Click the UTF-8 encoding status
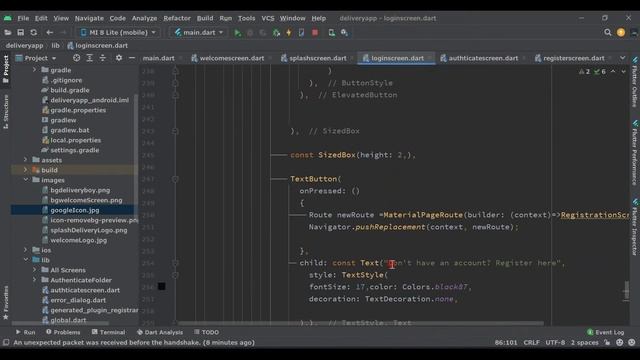 click(x=555, y=343)
